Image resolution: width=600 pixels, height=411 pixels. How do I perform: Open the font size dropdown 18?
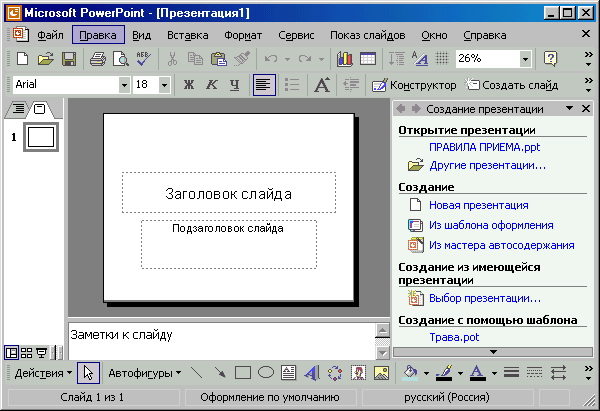point(164,85)
